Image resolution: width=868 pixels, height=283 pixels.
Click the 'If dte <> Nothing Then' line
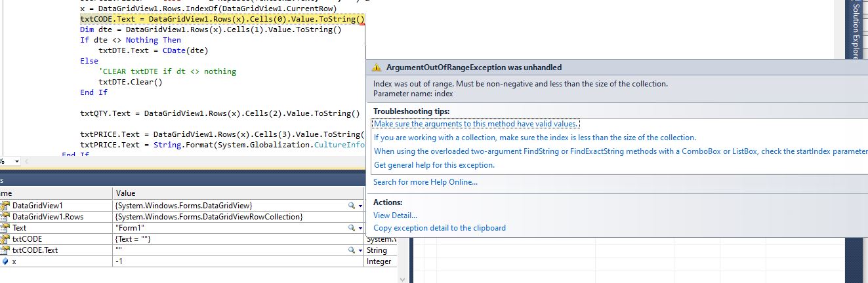(x=131, y=40)
